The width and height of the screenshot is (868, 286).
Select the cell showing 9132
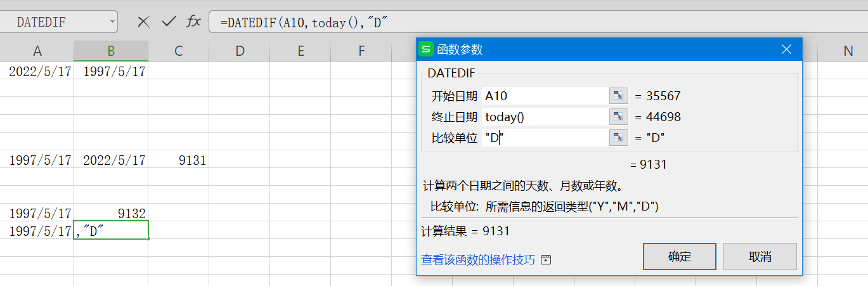111,213
